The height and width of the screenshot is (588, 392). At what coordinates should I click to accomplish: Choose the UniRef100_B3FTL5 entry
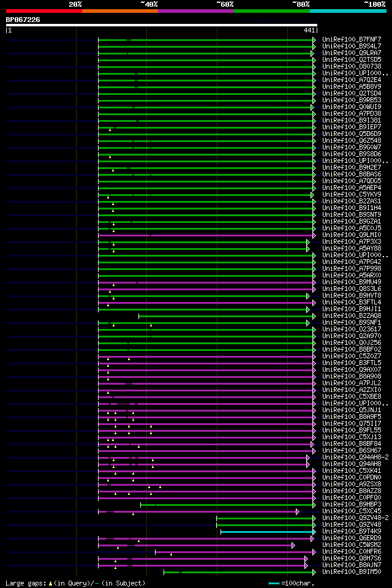point(352,363)
